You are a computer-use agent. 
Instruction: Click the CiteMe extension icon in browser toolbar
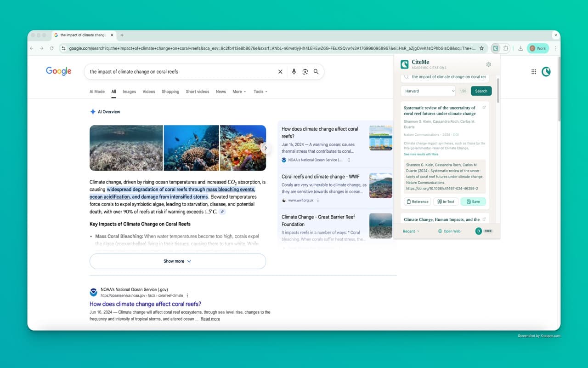click(x=495, y=48)
